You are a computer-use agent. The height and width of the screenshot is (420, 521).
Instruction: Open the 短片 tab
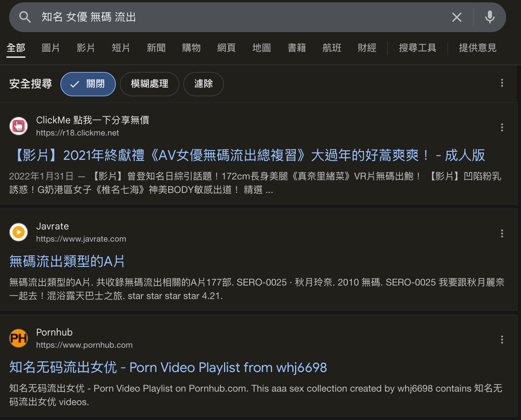click(121, 48)
